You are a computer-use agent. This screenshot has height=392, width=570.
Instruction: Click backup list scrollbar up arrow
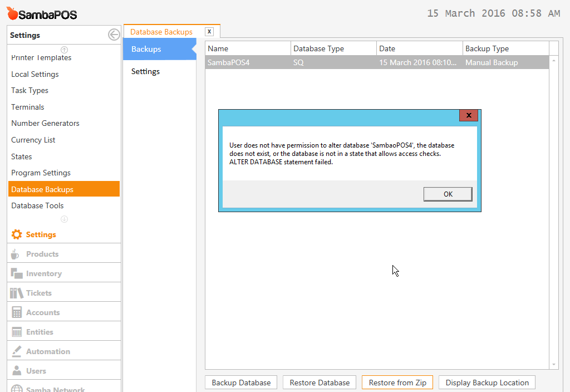[x=554, y=60]
